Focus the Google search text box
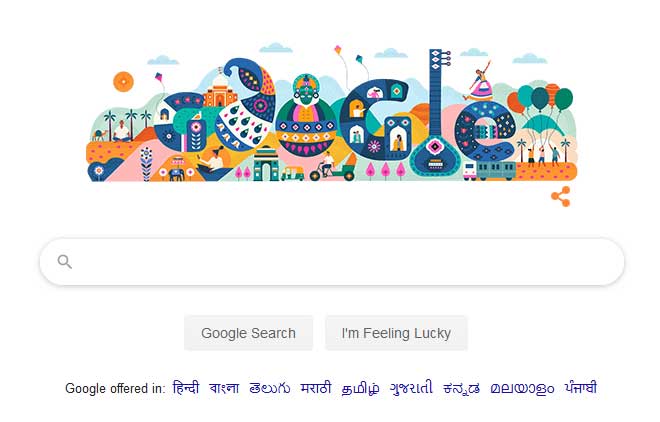Screen dimensions: 660x422 coord(340,262)
